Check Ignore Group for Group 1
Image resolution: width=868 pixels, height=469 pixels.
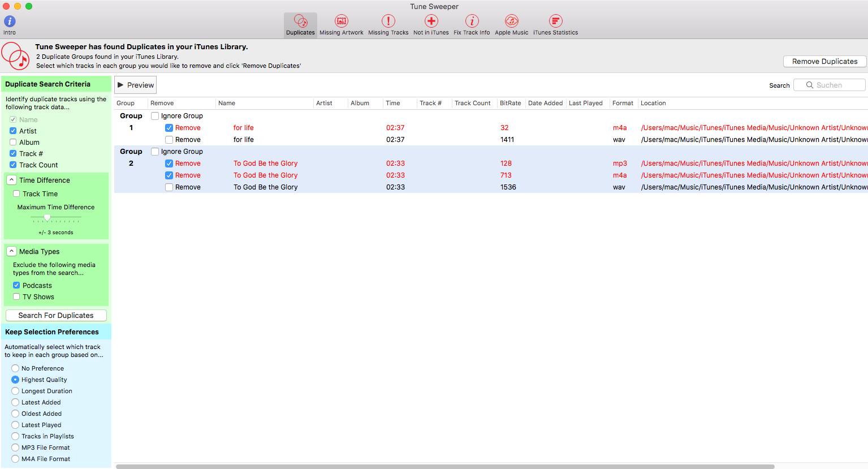[155, 116]
